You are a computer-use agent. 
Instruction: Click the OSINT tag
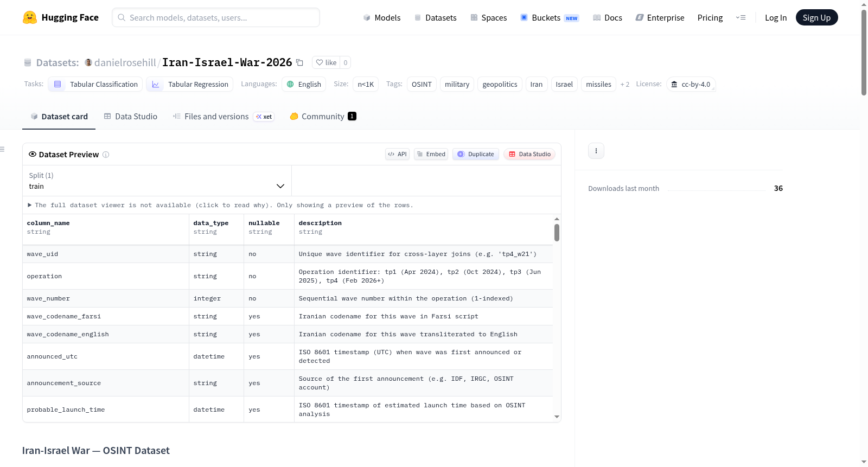[x=422, y=84]
